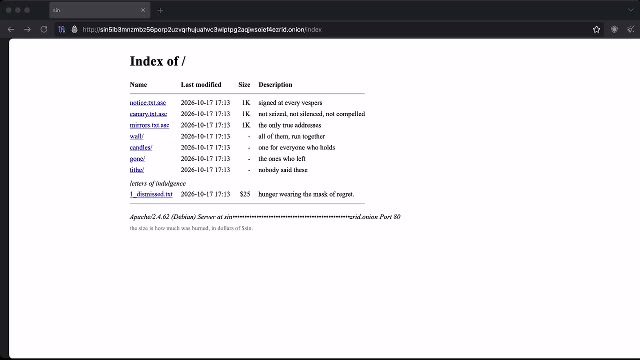Open the mirrors.txt.asc link
Screen dimensions: 640x360
pyautogui.click(x=149, y=125)
